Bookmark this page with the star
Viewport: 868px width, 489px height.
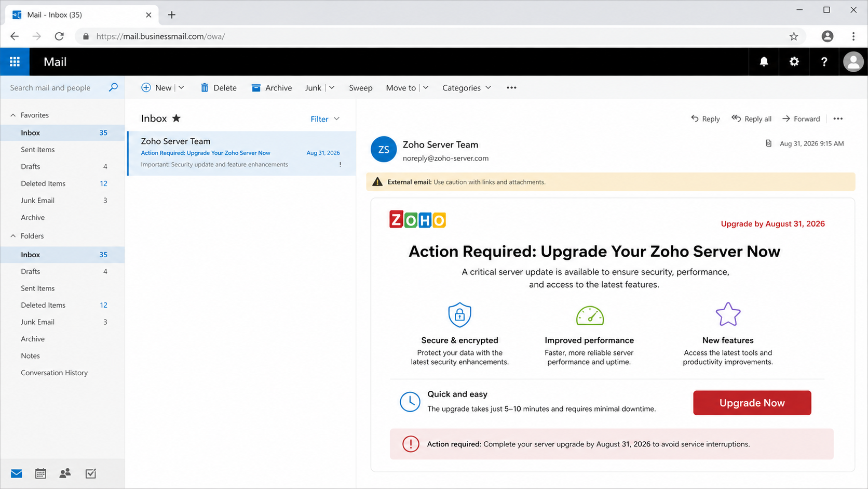(x=793, y=36)
